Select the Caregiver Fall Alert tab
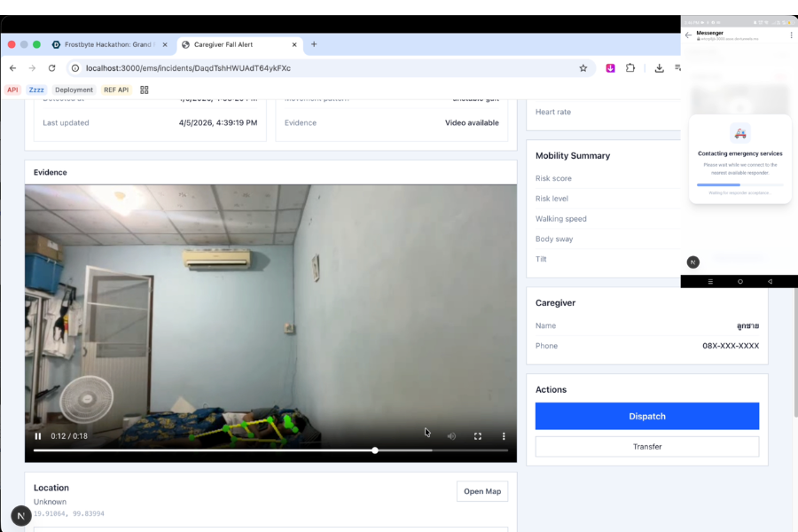The image size is (798, 532). (239, 44)
